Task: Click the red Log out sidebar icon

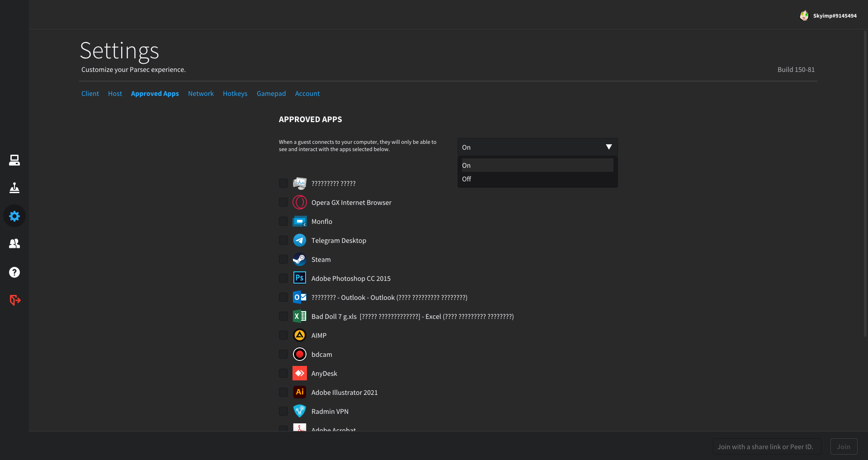Action: [15, 300]
